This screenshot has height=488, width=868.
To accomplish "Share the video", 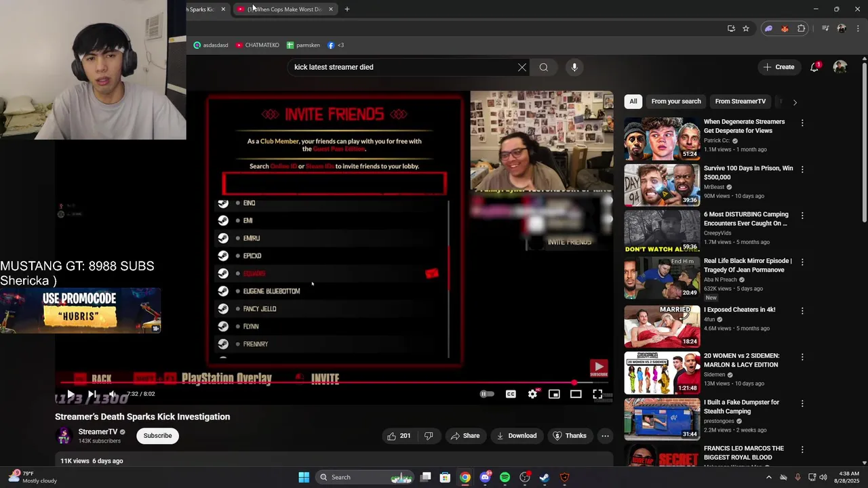I will coord(465,436).
